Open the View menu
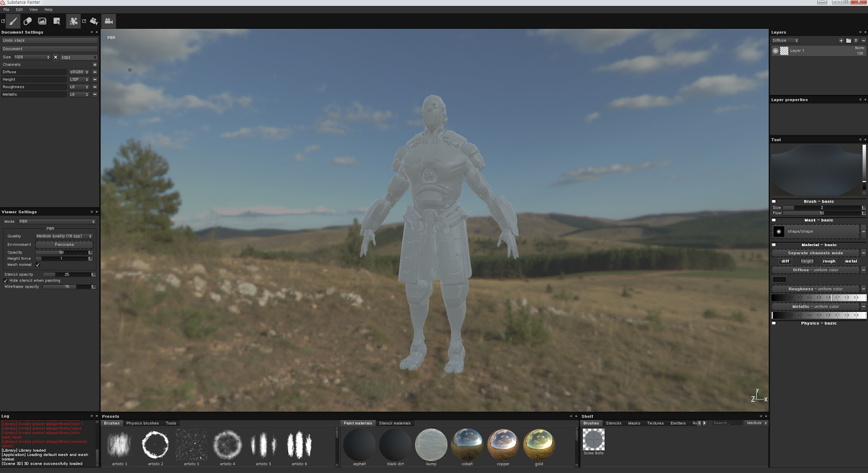The width and height of the screenshot is (868, 473). tap(34, 10)
